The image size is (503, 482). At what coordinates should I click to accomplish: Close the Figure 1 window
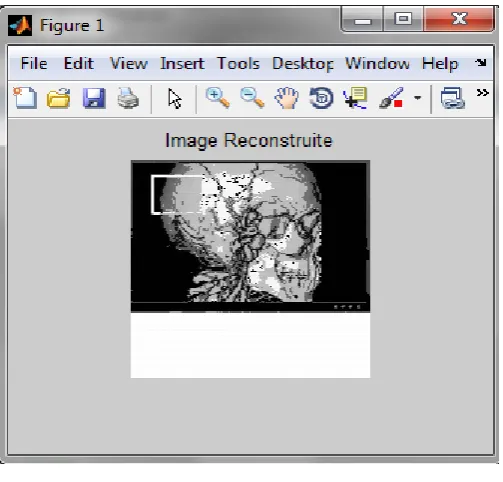click(459, 19)
